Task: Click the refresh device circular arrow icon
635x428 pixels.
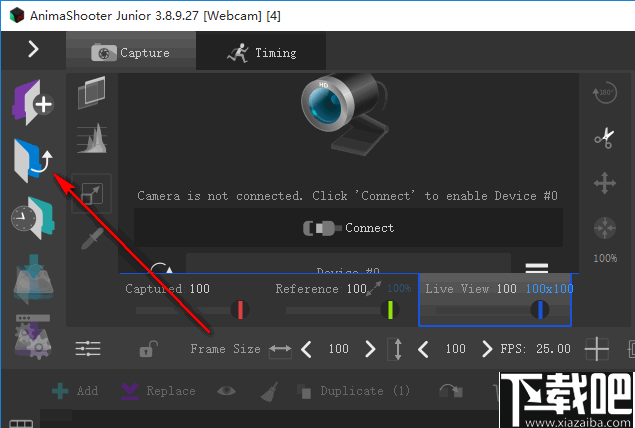Action: (x=162, y=268)
